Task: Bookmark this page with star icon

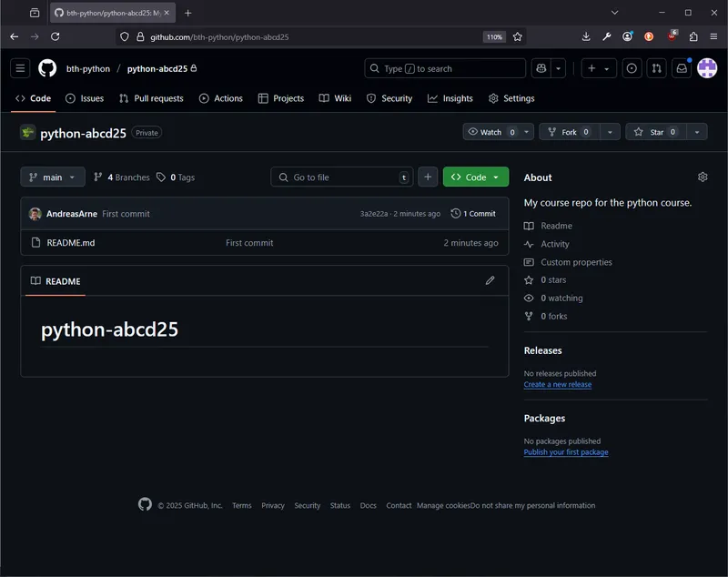Action: click(518, 36)
